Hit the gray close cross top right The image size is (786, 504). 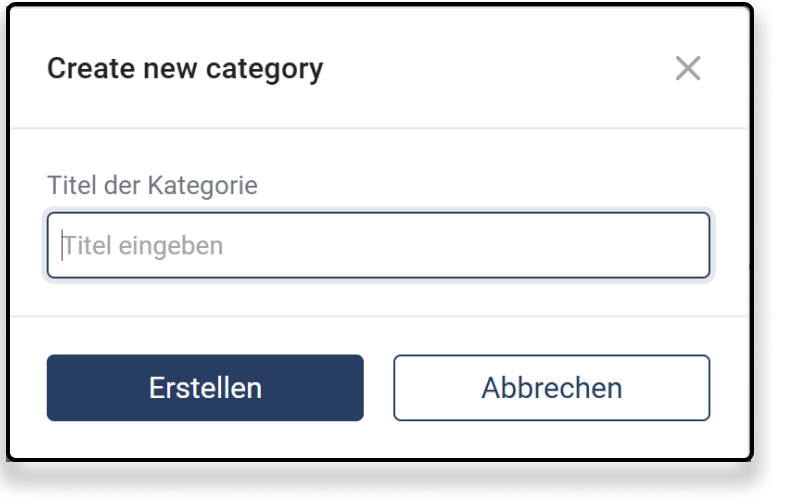click(688, 69)
